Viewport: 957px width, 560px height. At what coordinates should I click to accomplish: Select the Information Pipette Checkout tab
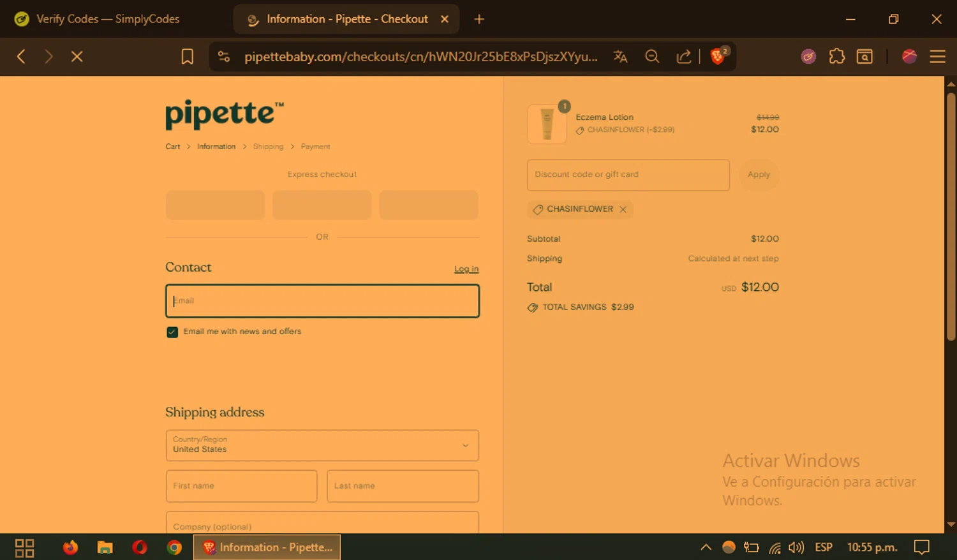(x=347, y=19)
